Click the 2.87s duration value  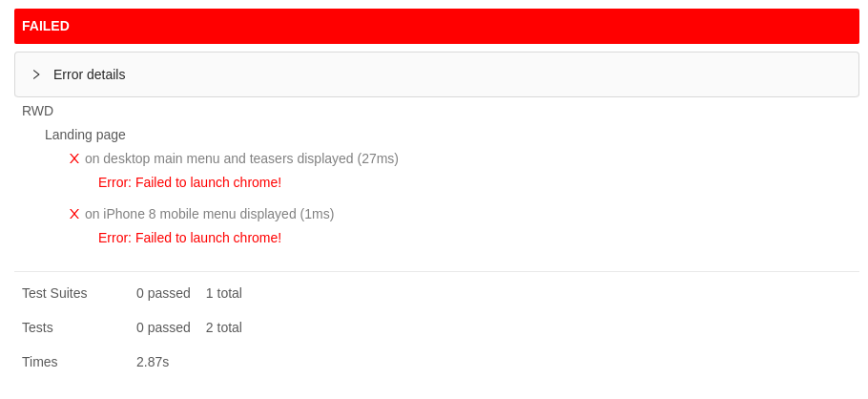[153, 362]
